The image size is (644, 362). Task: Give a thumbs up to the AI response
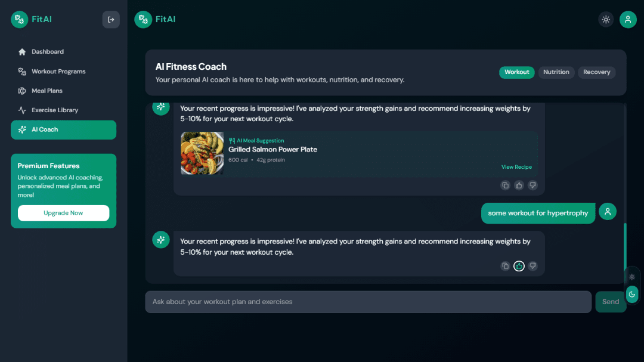pos(519,266)
